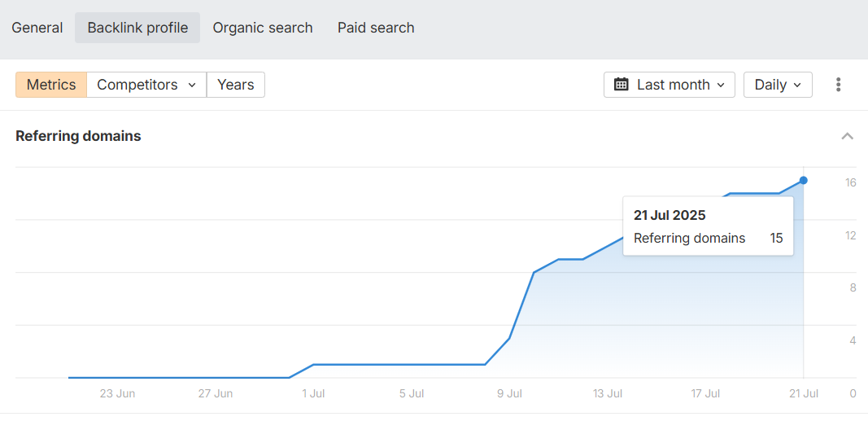Switch to the Years view
Screen dimensions: 868x421
pos(236,85)
